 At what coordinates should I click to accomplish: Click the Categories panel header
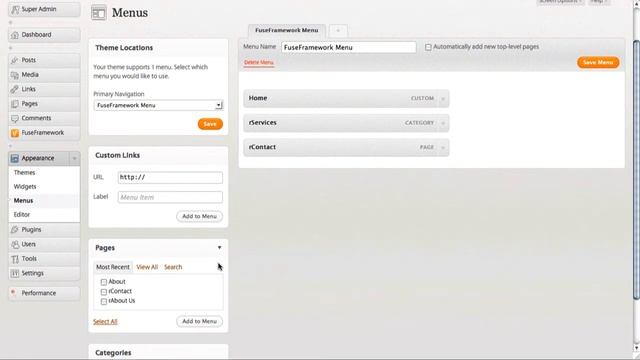point(158,352)
